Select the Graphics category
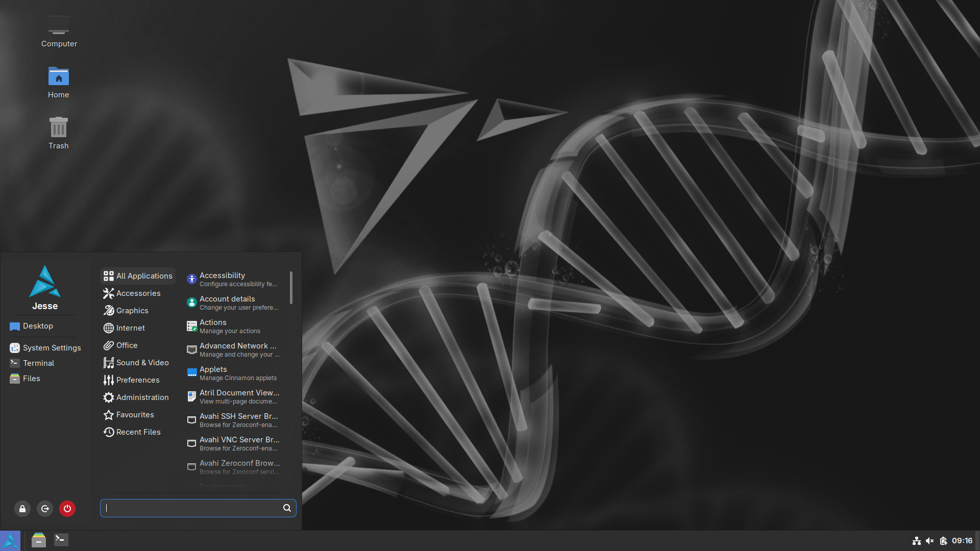The height and width of the screenshot is (551, 980). point(138,311)
